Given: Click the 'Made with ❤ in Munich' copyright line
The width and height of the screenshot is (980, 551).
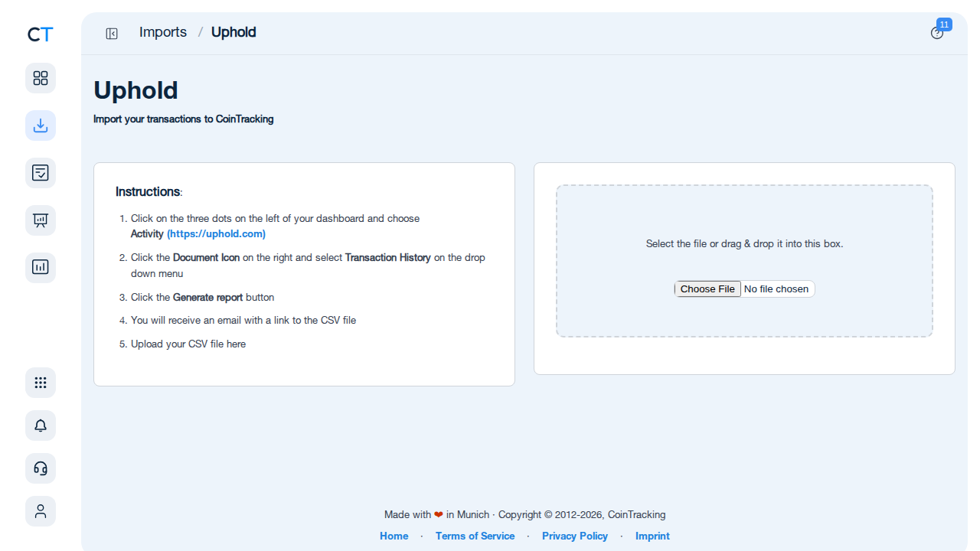Looking at the screenshot, I should pyautogui.click(x=525, y=514).
